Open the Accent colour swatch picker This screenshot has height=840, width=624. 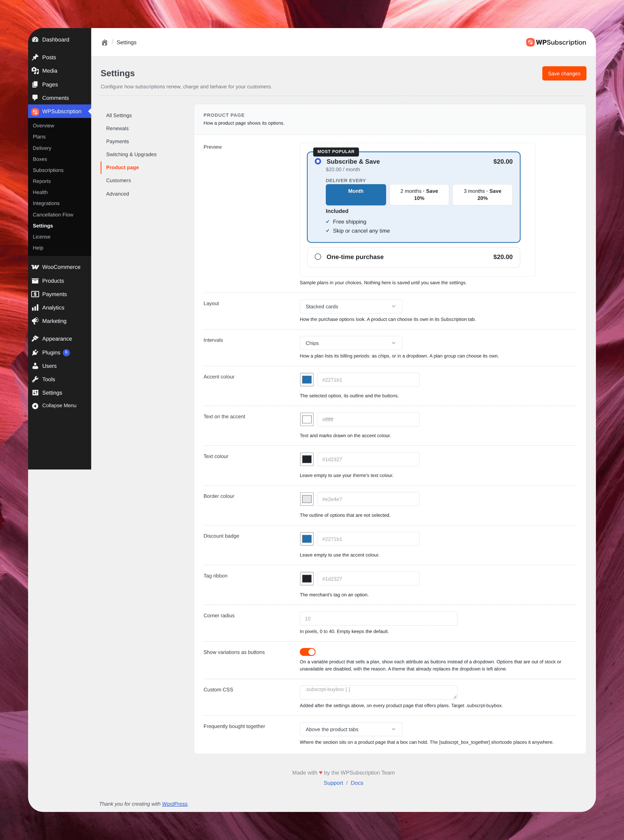307,380
